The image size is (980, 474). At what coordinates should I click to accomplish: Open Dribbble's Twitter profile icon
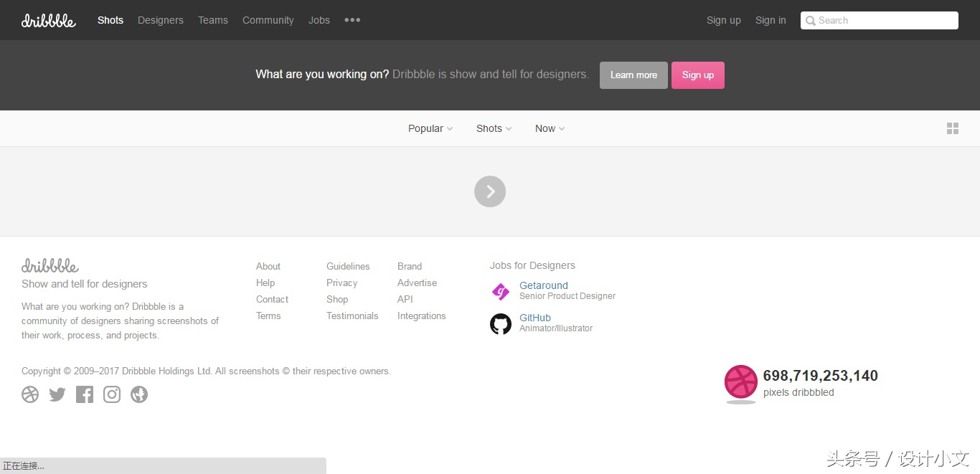tap(57, 394)
